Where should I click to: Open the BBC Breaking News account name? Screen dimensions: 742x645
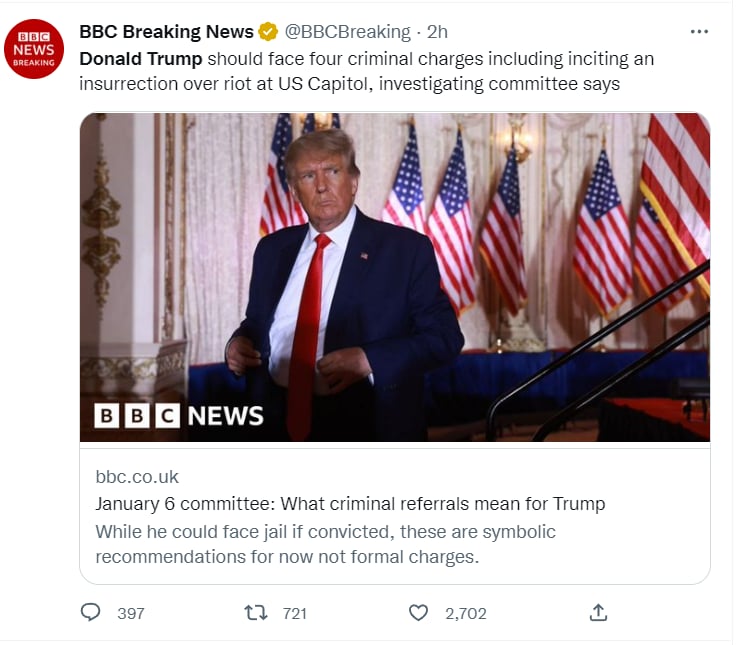point(166,32)
